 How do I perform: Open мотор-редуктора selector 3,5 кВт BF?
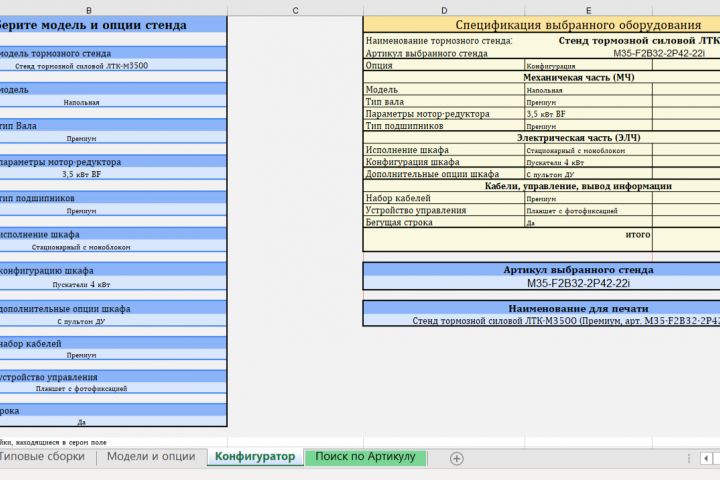point(112,174)
